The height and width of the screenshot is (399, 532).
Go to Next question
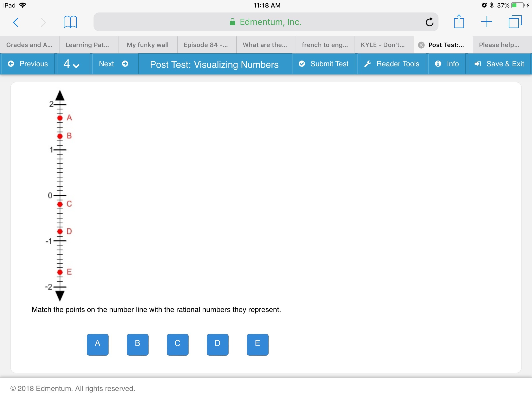(x=114, y=64)
